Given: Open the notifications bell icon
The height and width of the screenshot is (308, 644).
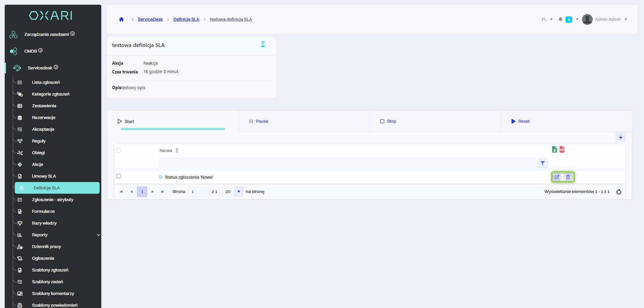Looking at the screenshot, I should point(560,19).
